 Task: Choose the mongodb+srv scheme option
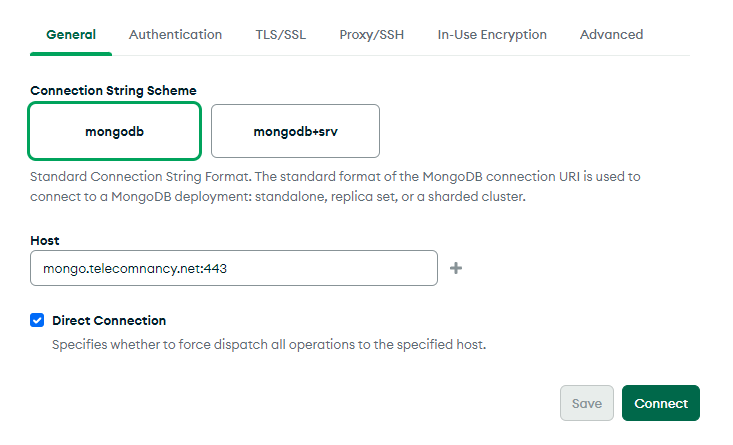[x=295, y=131]
